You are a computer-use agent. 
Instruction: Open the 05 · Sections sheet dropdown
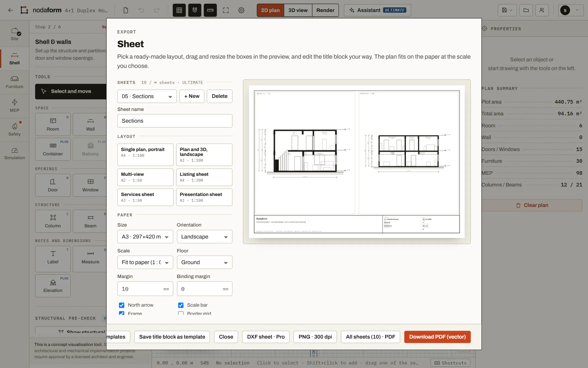coord(147,96)
